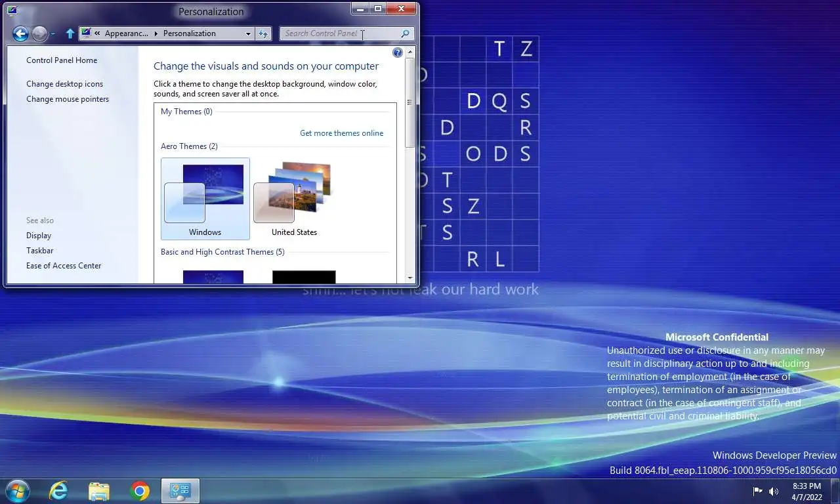This screenshot has height=504, width=840.
Task: Expand the breadcrumb arrow after Appearance
Action: 156,33
